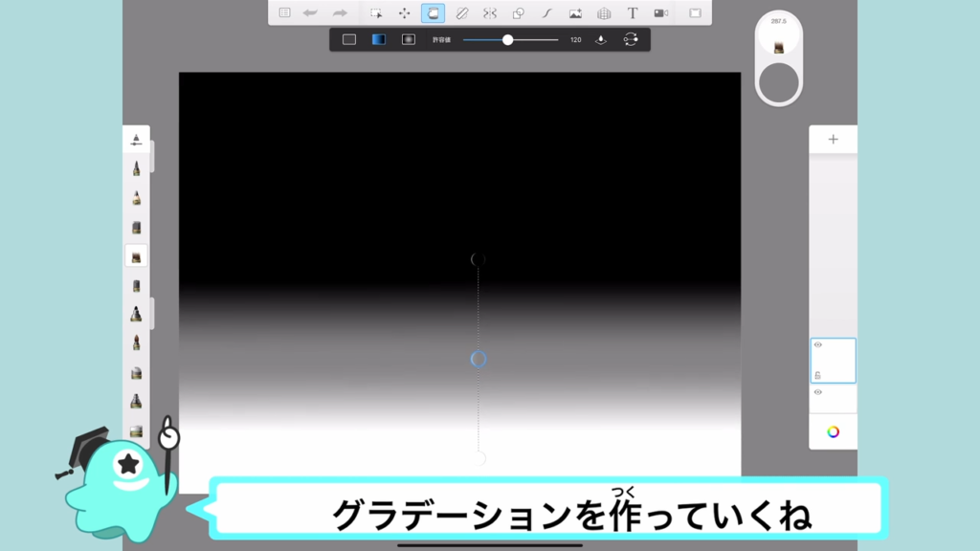Add text with the Text tool

(x=633, y=13)
